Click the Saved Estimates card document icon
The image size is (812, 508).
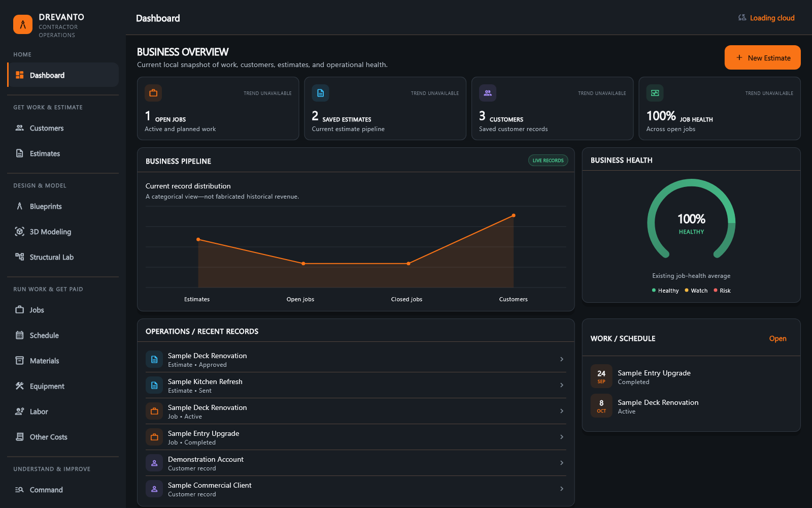(x=320, y=93)
